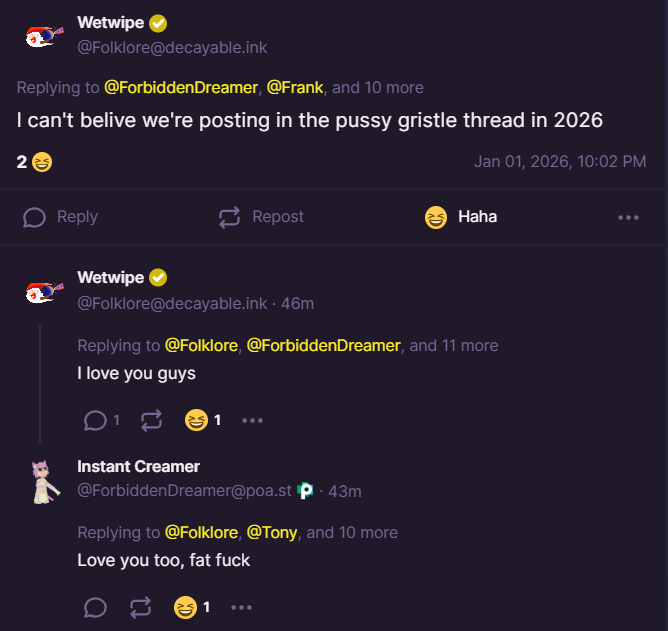
Task: Open more options for Instant Creamer's post
Action: click(x=241, y=607)
